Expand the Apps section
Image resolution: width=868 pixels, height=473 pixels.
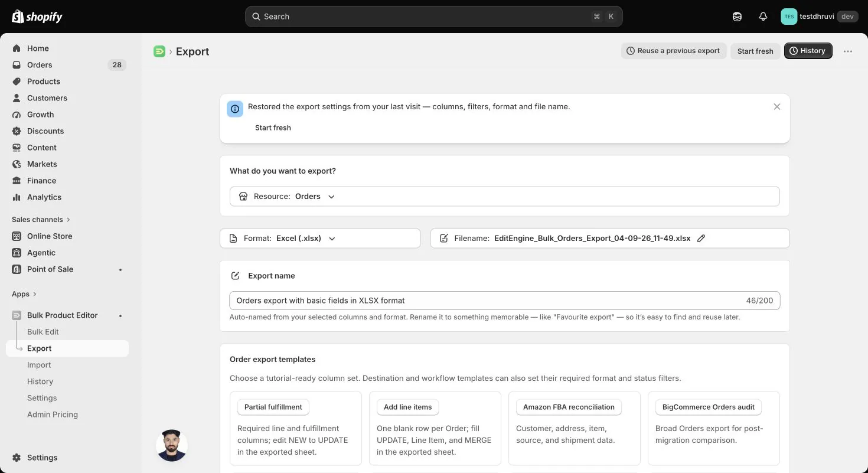click(x=24, y=294)
